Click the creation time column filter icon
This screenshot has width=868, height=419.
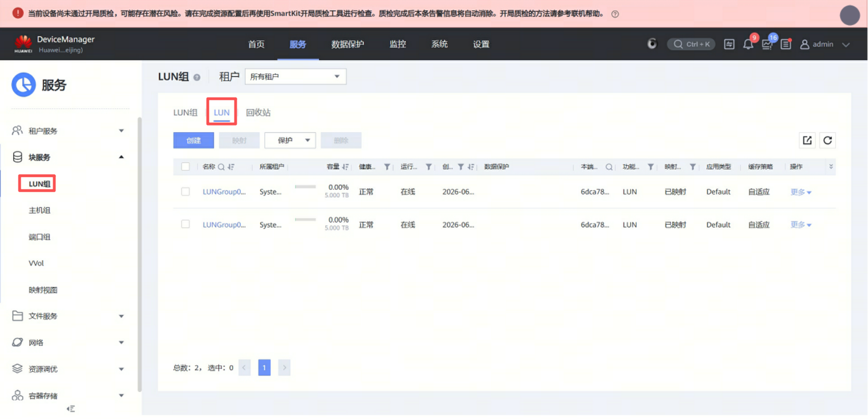click(461, 167)
